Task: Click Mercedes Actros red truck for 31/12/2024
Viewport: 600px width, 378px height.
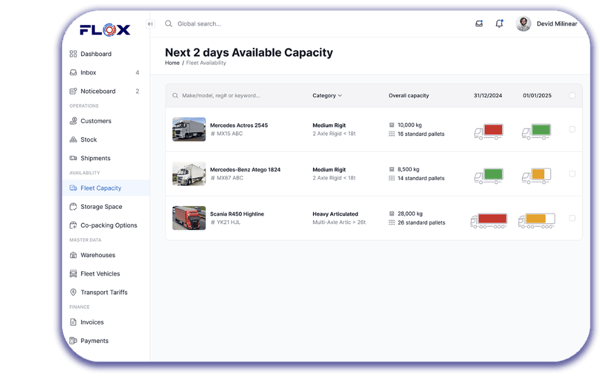Action: coord(488,131)
